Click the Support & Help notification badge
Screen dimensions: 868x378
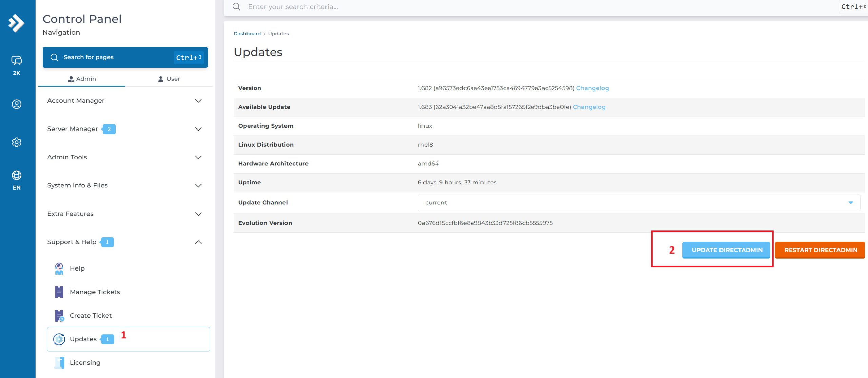107,242
